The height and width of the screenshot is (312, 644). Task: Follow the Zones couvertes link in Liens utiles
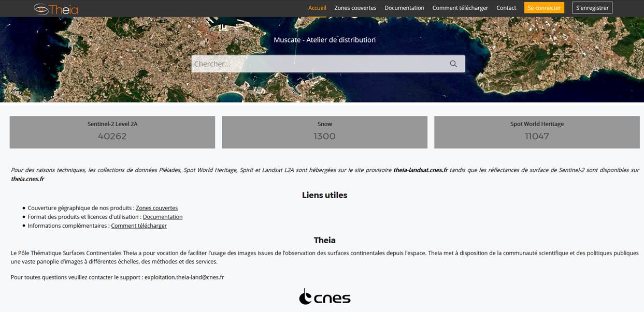(x=156, y=208)
